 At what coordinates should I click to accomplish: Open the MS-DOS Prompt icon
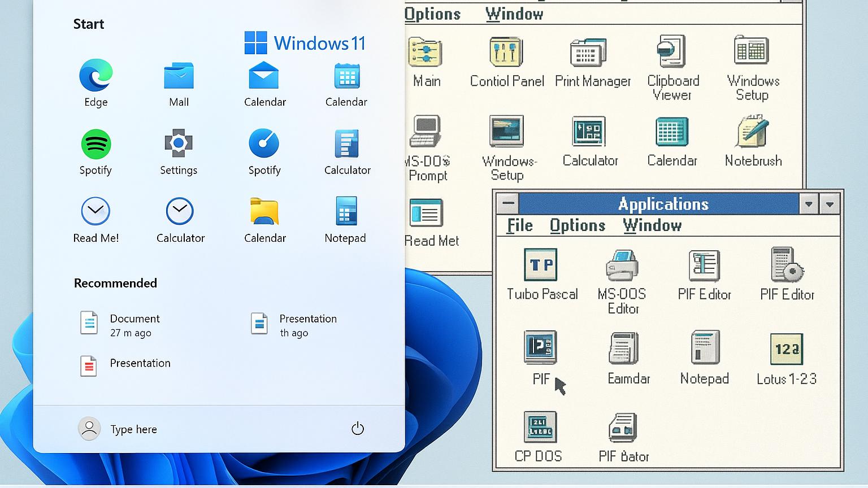click(426, 132)
